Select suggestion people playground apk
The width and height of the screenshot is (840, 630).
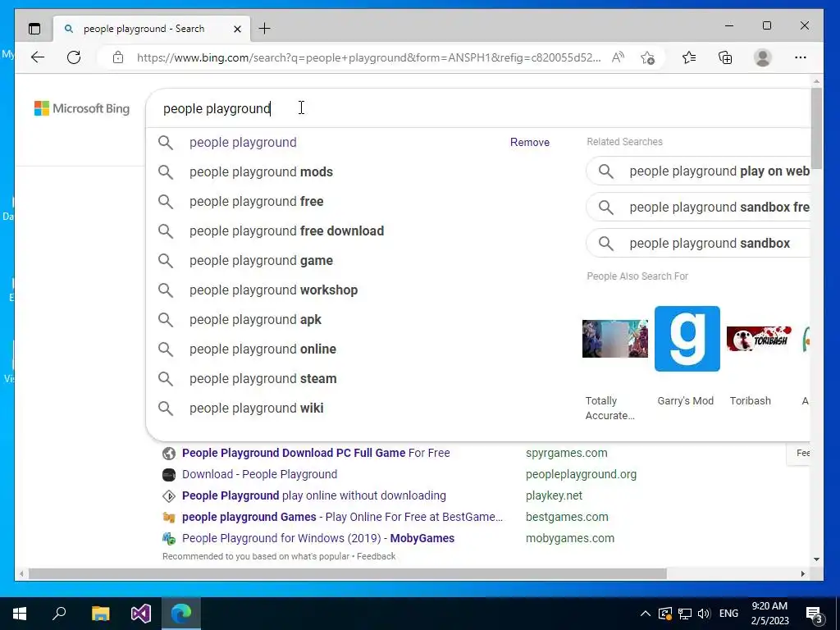(x=255, y=319)
